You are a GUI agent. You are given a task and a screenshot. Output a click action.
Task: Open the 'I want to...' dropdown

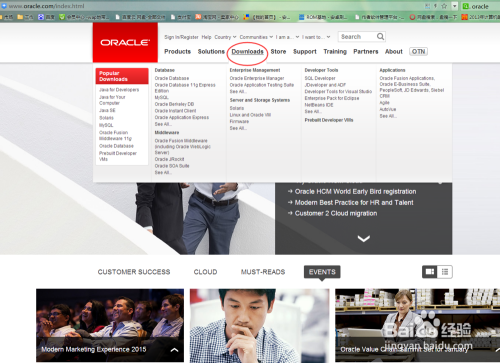[316, 37]
